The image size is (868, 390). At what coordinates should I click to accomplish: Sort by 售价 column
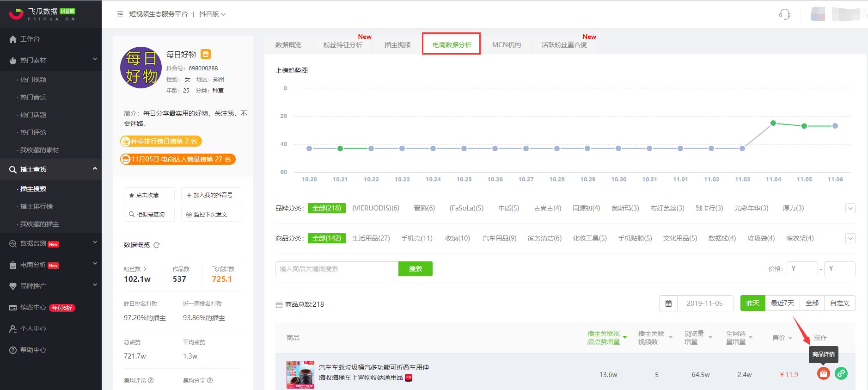[x=782, y=338]
